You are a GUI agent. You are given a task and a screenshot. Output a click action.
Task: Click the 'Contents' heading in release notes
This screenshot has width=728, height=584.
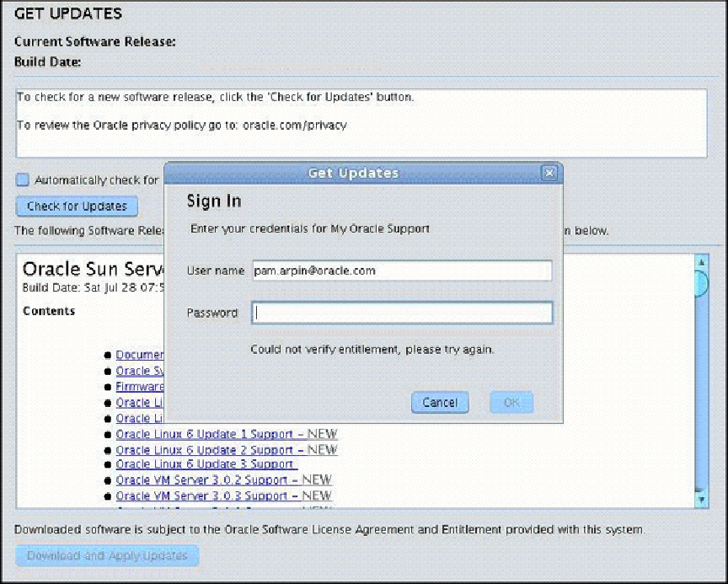click(49, 311)
